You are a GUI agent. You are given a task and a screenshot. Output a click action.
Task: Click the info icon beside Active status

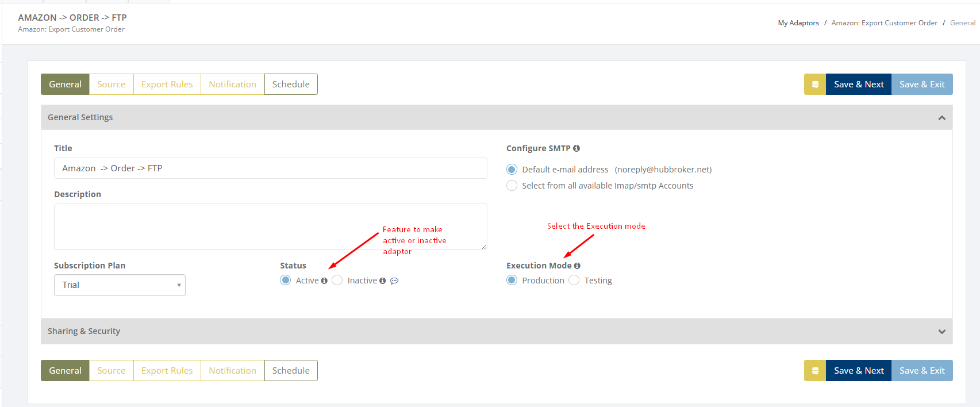pyautogui.click(x=324, y=281)
